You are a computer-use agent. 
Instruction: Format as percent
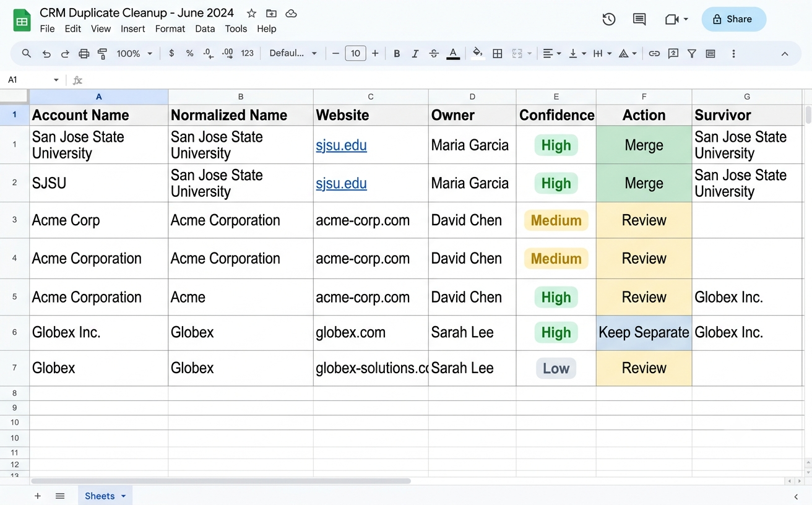190,53
